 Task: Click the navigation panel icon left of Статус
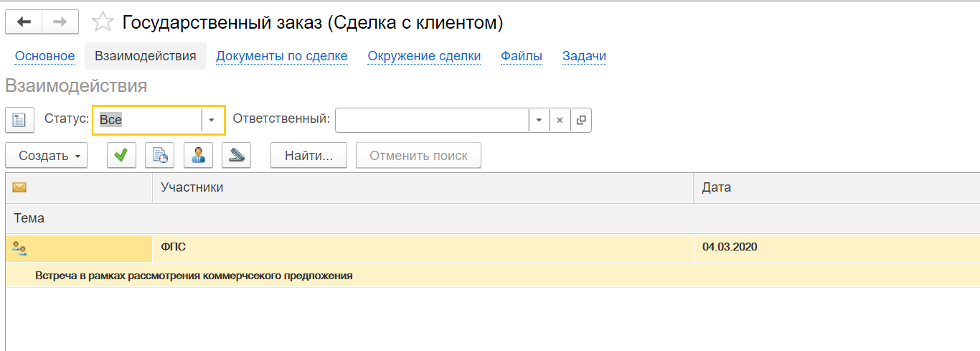20,120
